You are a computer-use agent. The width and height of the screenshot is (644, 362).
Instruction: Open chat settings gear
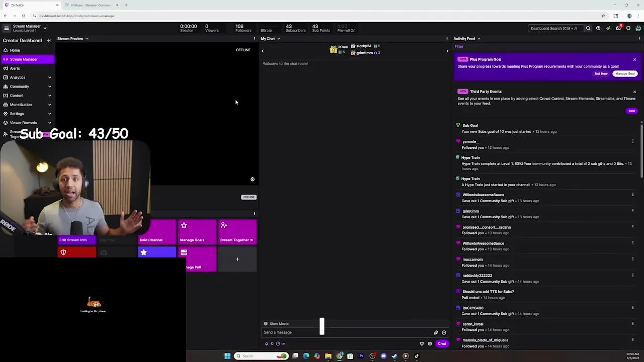pyautogui.click(x=430, y=344)
